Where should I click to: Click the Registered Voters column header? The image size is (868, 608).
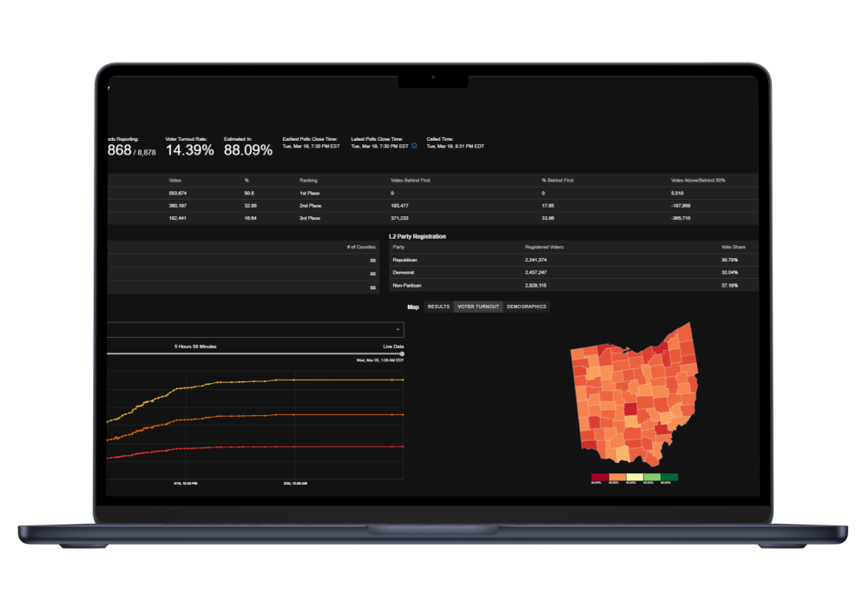(x=544, y=248)
